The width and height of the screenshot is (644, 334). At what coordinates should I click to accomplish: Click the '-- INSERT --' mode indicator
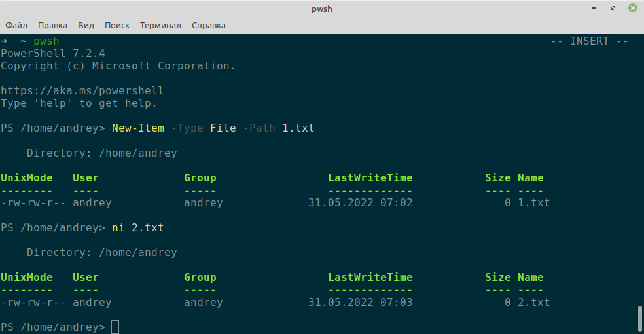coord(589,41)
